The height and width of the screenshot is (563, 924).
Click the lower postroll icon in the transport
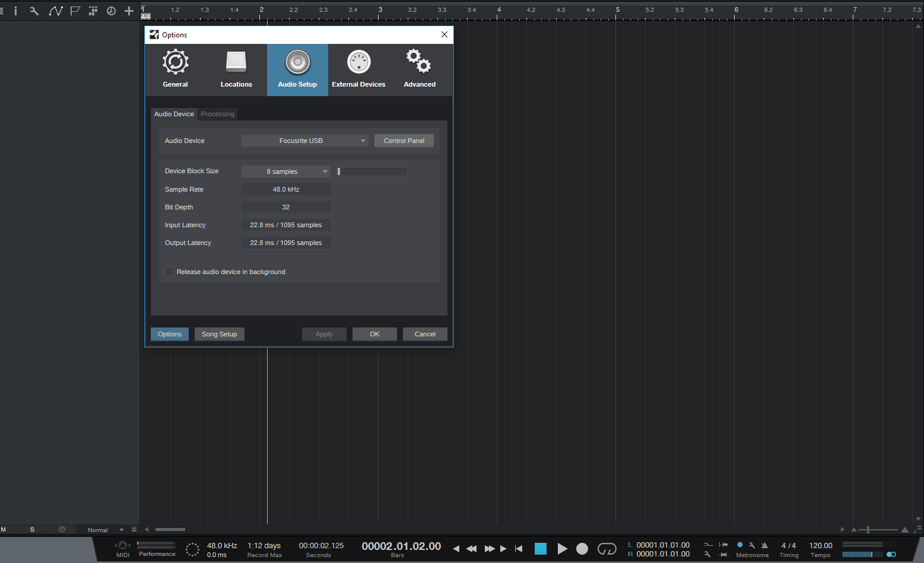(723, 554)
